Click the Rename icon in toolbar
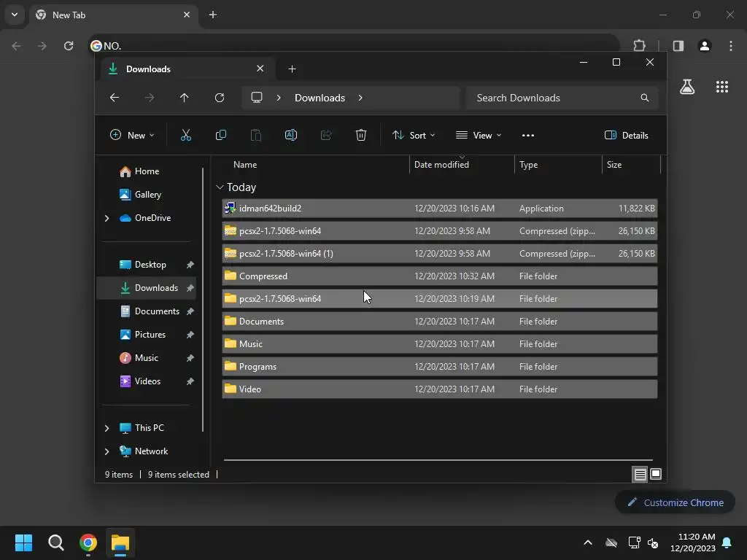747x560 pixels. (x=290, y=135)
